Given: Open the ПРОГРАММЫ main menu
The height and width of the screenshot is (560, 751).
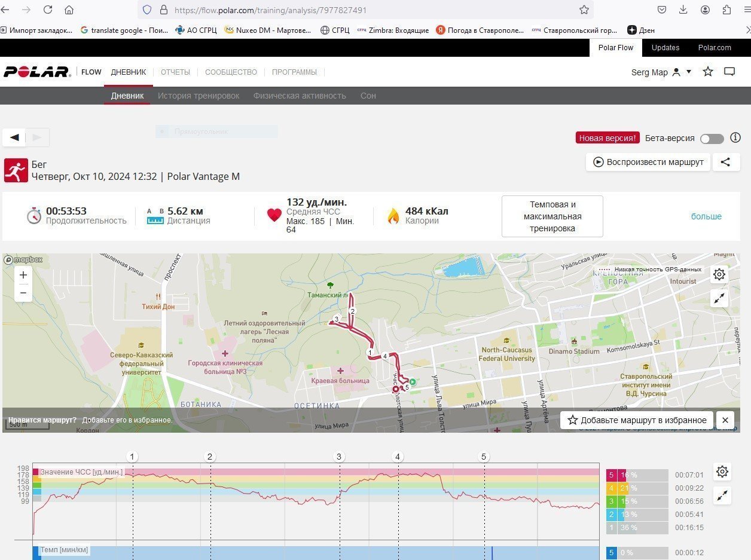Looking at the screenshot, I should [294, 72].
